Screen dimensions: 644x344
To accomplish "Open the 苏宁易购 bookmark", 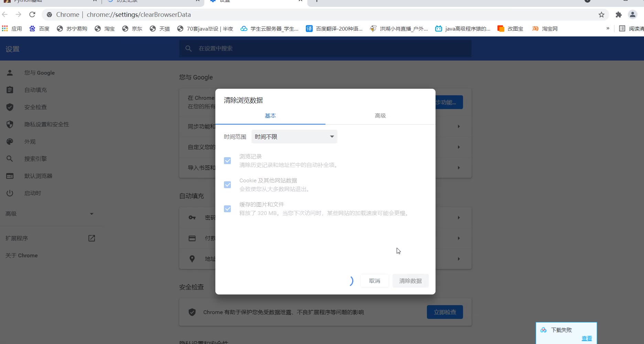I will click(72, 29).
